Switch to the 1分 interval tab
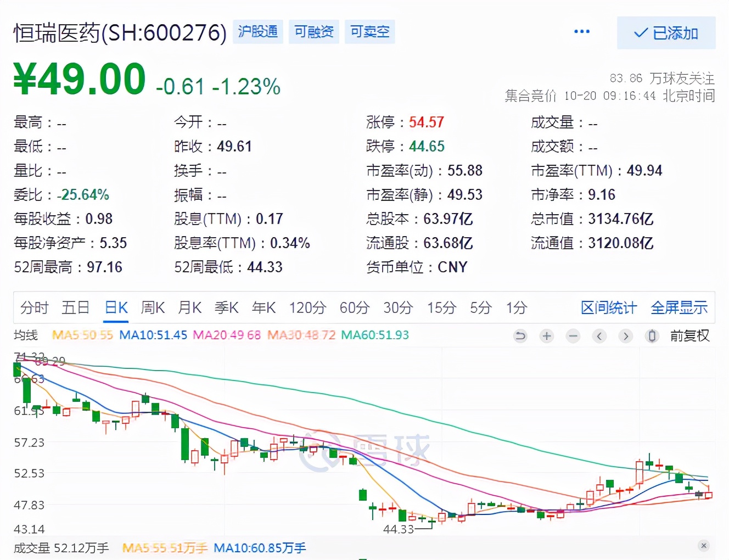The height and width of the screenshot is (560, 729). pyautogui.click(x=517, y=307)
